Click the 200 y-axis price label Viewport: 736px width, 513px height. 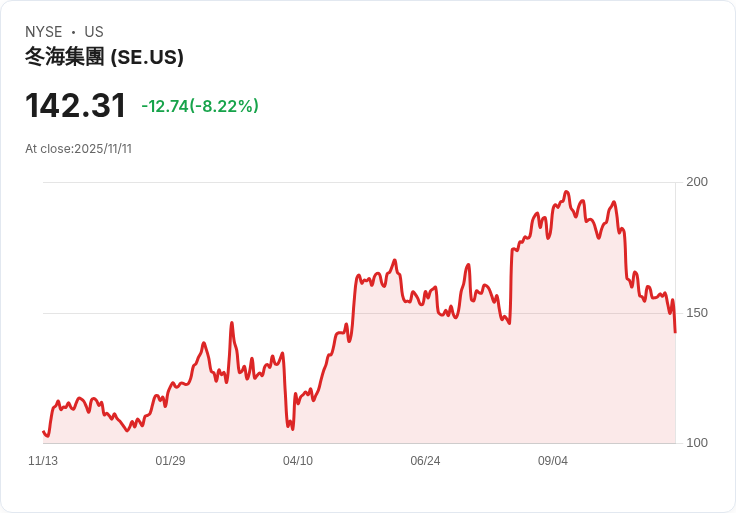(696, 182)
